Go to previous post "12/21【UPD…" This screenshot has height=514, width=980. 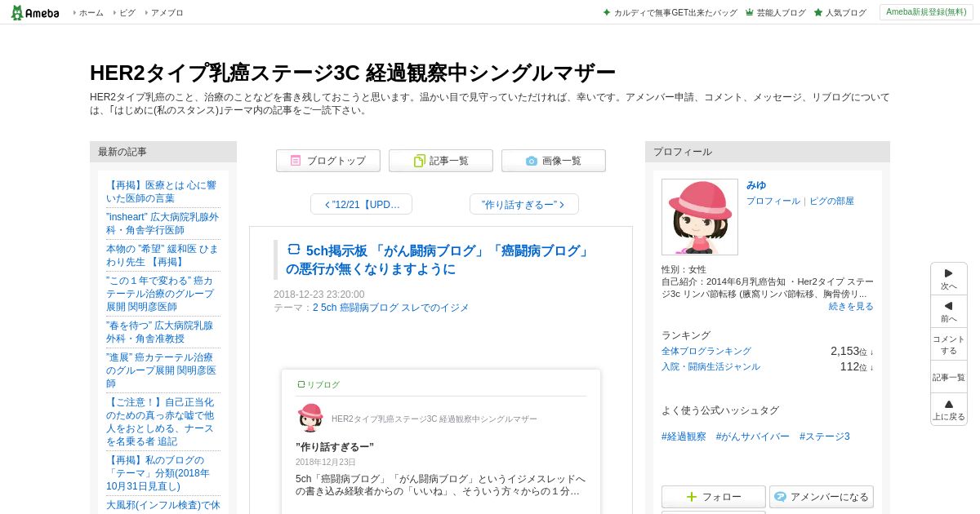361,204
